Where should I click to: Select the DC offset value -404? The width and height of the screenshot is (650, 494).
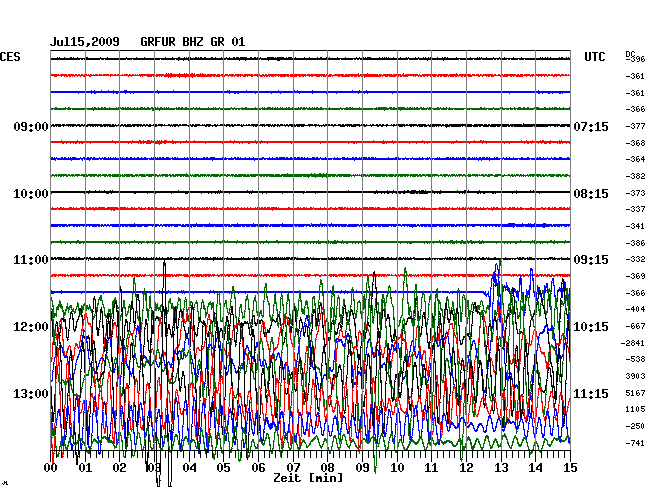tap(635, 309)
